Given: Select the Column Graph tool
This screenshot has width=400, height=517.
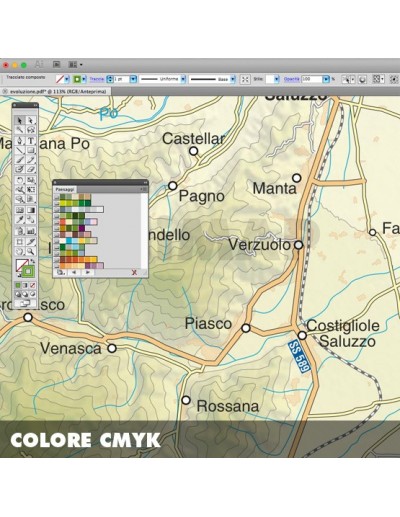Looking at the screenshot, I should point(31,231).
